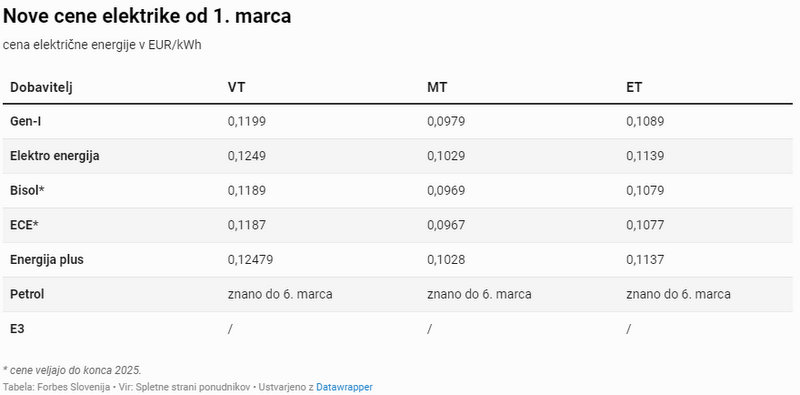The width and height of the screenshot is (800, 395).
Task: Click Elektro energija ET price 0,1139
Action: (x=645, y=156)
